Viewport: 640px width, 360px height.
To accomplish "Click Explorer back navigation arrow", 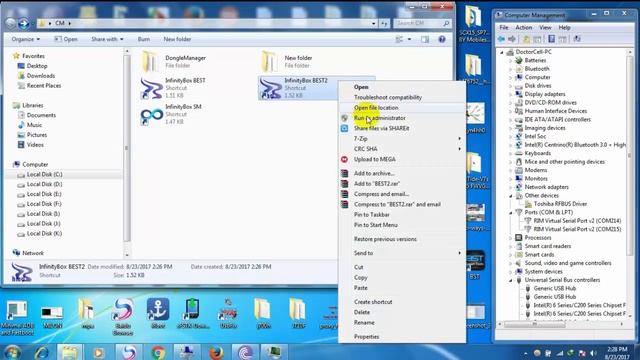I will [11, 23].
